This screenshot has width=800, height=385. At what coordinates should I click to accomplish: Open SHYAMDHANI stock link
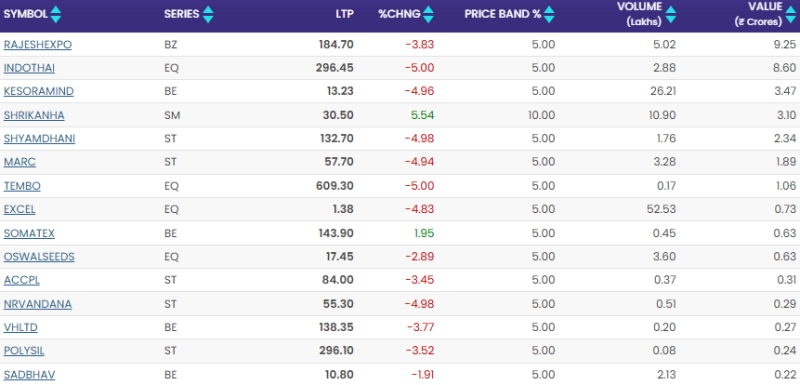tap(39, 139)
